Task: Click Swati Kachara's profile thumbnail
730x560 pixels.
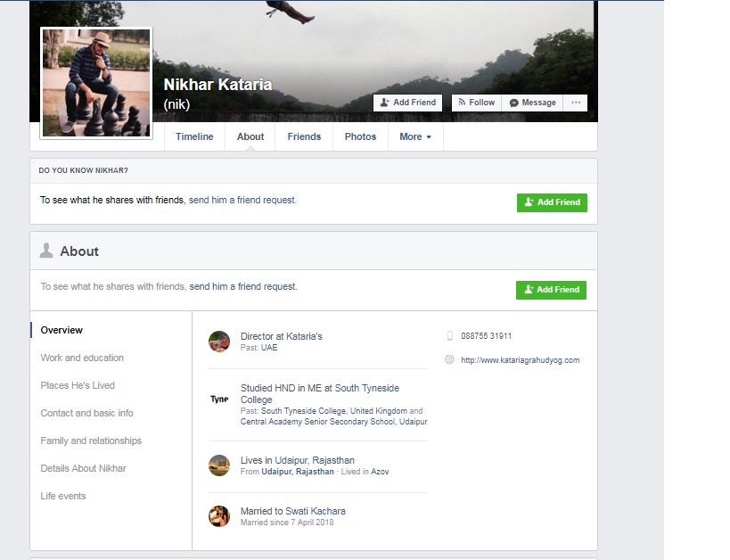Action: [x=219, y=516]
